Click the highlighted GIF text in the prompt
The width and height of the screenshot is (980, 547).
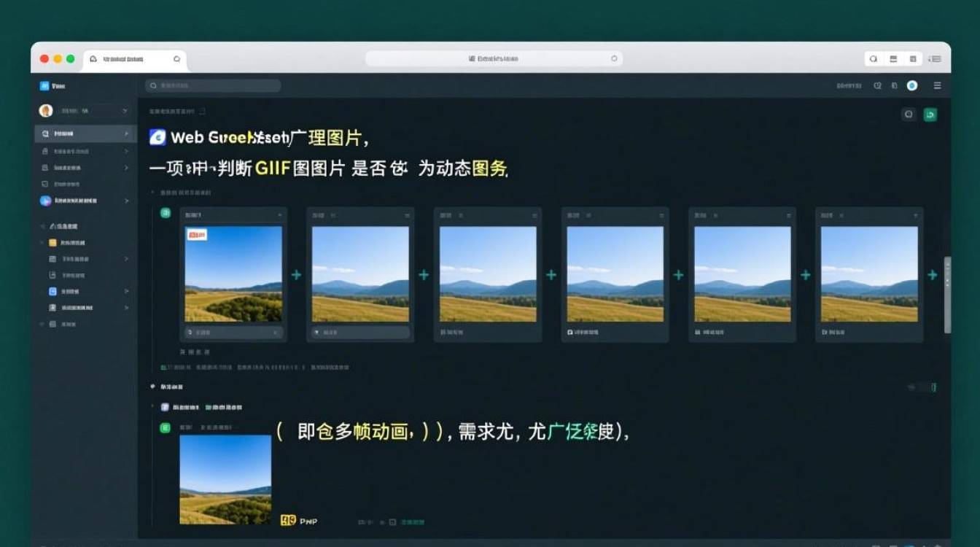coord(271,167)
